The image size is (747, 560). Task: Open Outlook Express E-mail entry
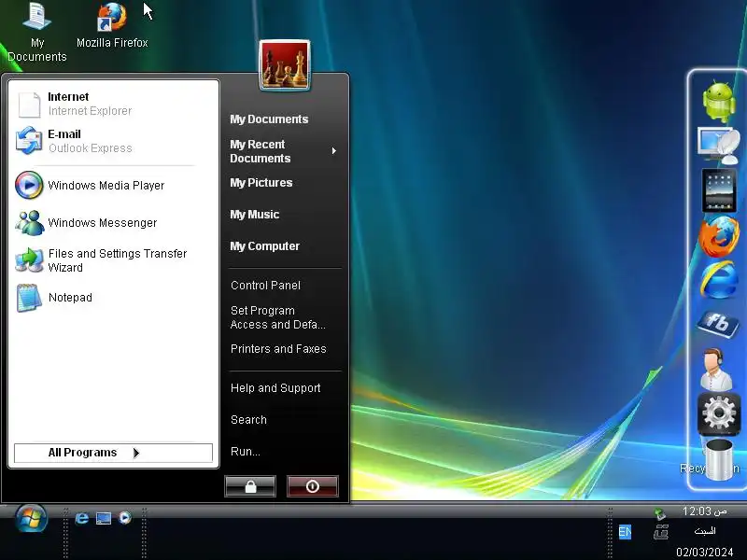coord(113,141)
